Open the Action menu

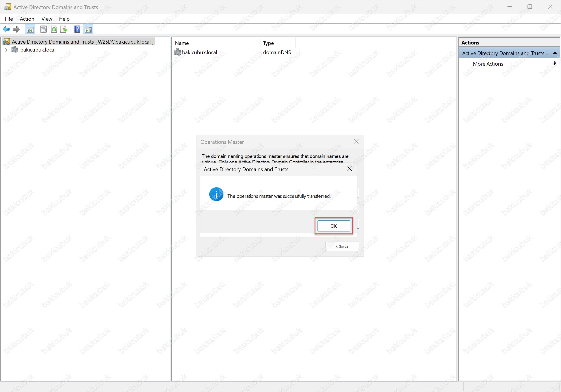coord(27,19)
